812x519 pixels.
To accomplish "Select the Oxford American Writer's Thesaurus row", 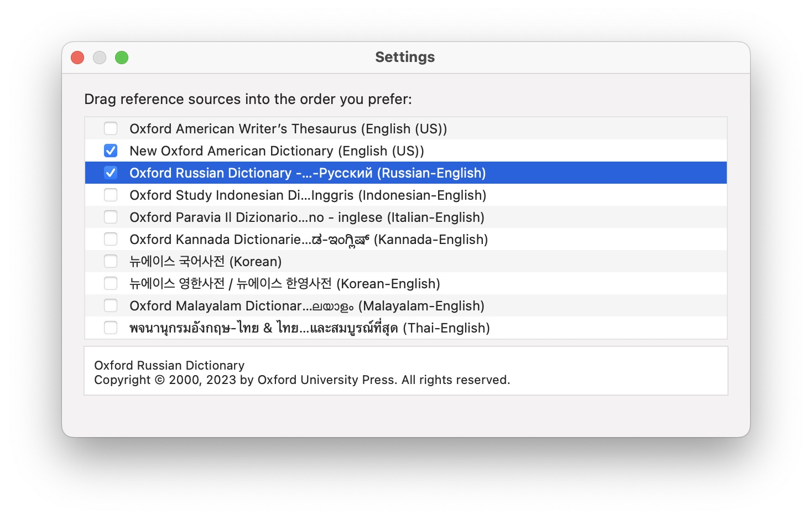I will point(406,128).
